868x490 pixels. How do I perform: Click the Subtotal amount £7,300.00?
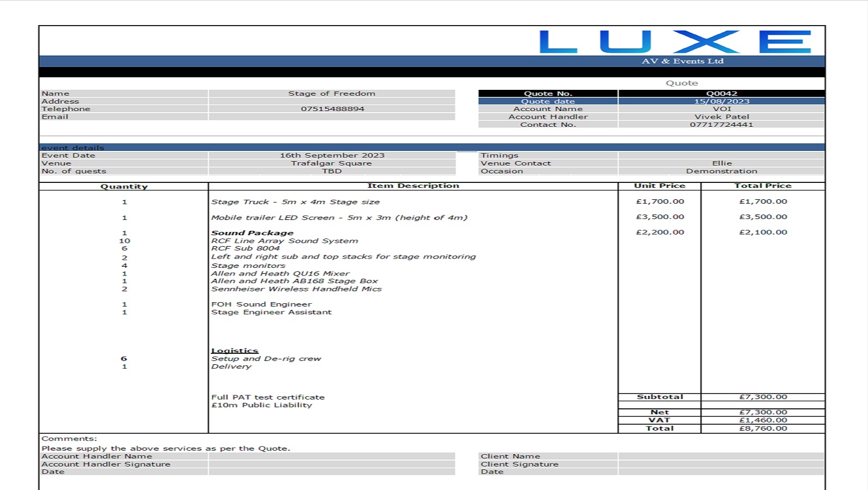(763, 397)
